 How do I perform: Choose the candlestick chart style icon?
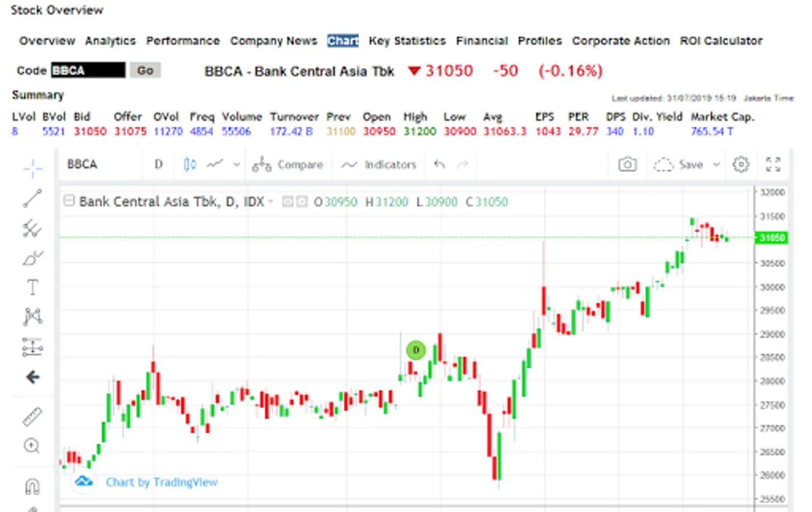[190, 164]
